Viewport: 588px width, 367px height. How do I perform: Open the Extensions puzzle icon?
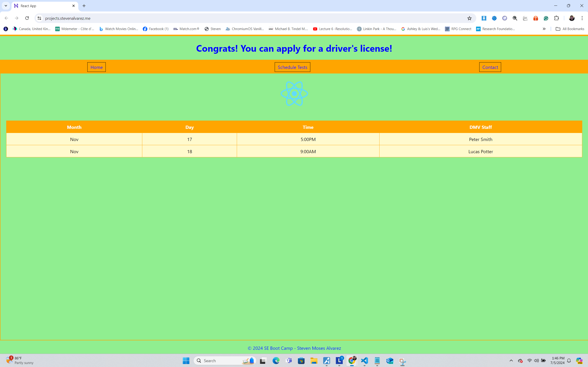[x=557, y=18]
